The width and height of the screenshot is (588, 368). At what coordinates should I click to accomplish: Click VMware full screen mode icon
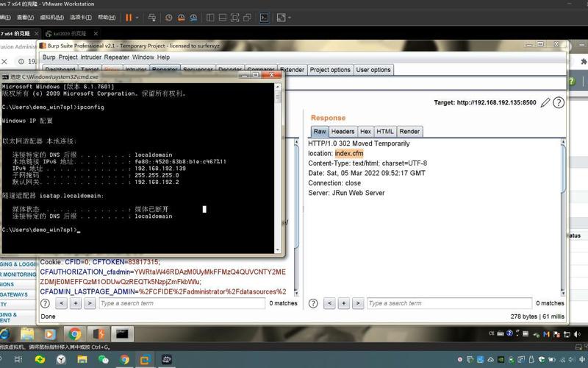pos(234,18)
